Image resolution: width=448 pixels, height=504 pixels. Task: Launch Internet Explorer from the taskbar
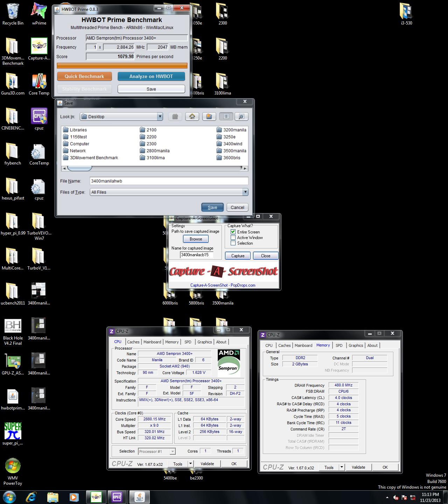click(31, 497)
